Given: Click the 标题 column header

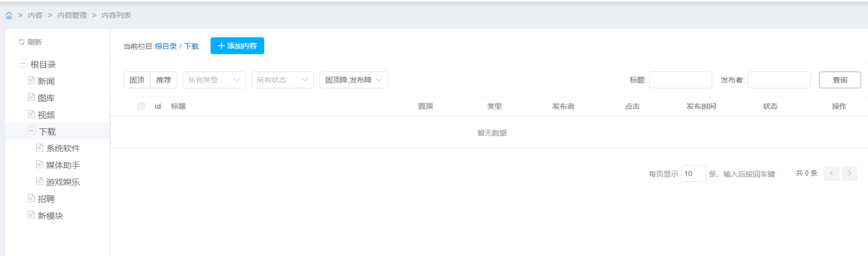Looking at the screenshot, I should tap(178, 106).
